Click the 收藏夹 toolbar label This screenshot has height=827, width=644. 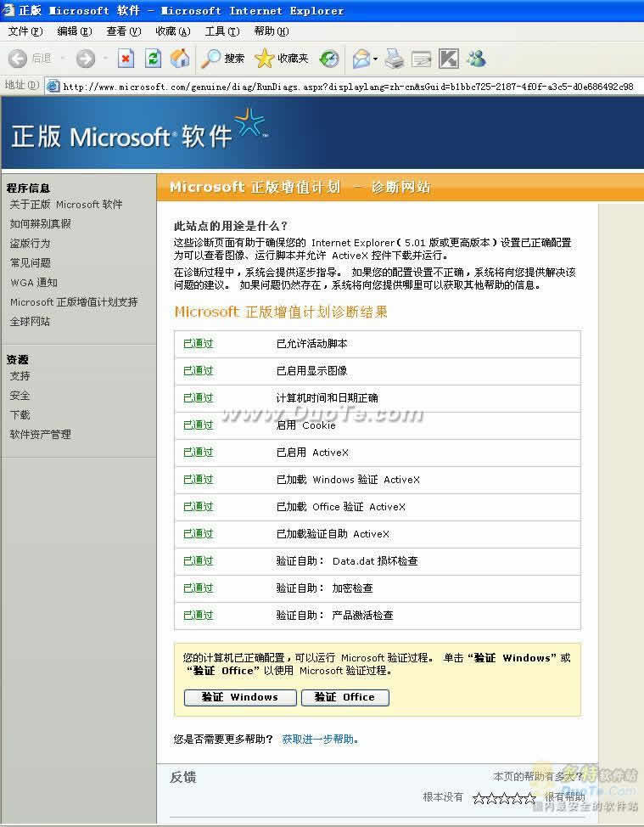(x=293, y=59)
